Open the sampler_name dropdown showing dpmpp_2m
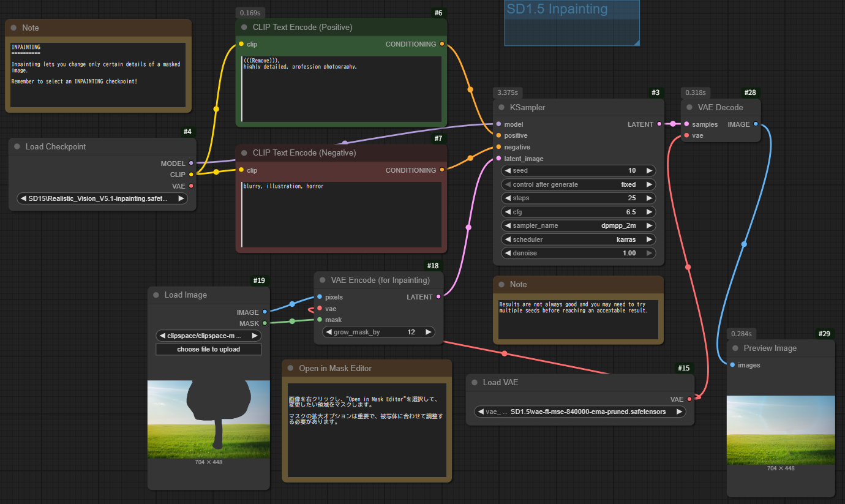 [x=578, y=225]
